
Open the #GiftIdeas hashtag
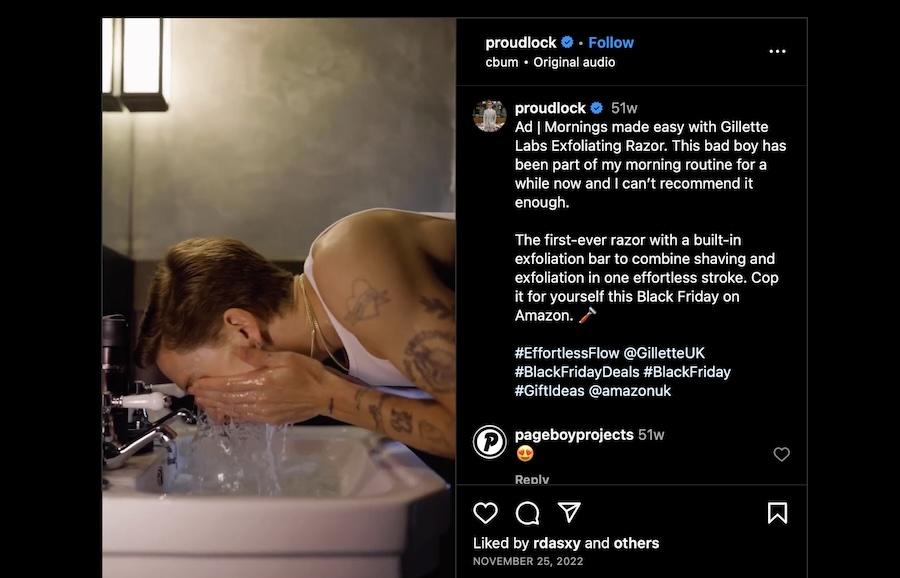coord(549,391)
